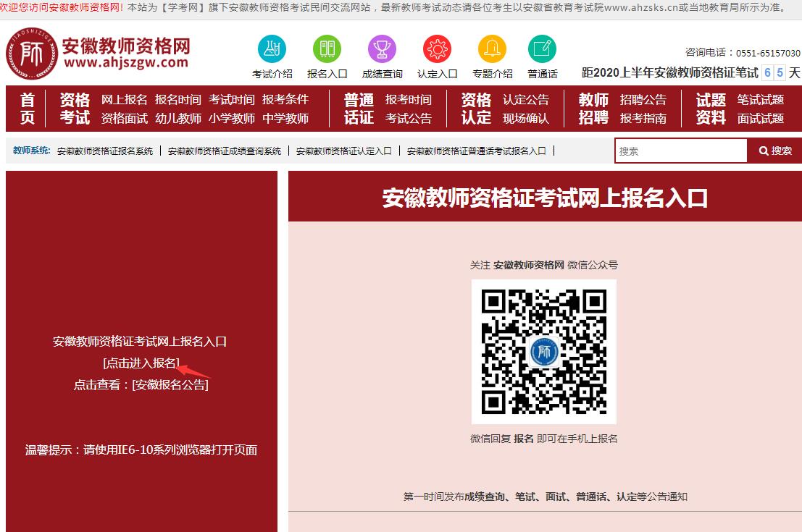The image size is (802, 532).
Task: Open the 资格考试 menu section
Action: pos(75,109)
